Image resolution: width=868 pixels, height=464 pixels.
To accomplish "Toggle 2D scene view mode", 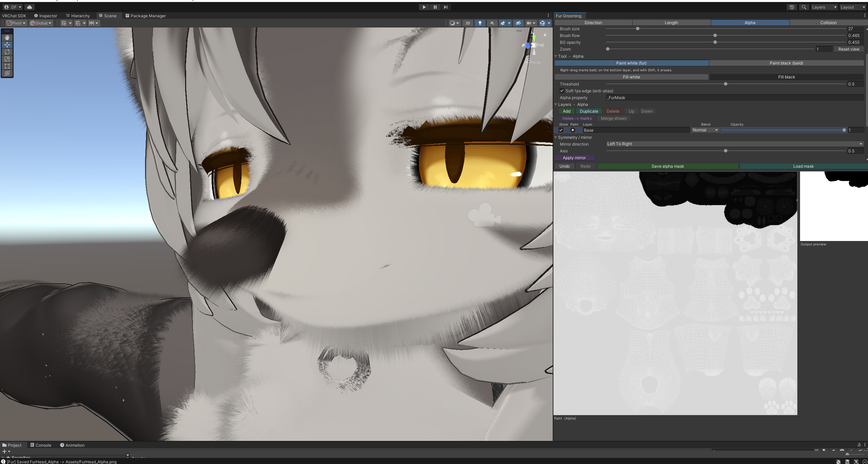I will [468, 23].
